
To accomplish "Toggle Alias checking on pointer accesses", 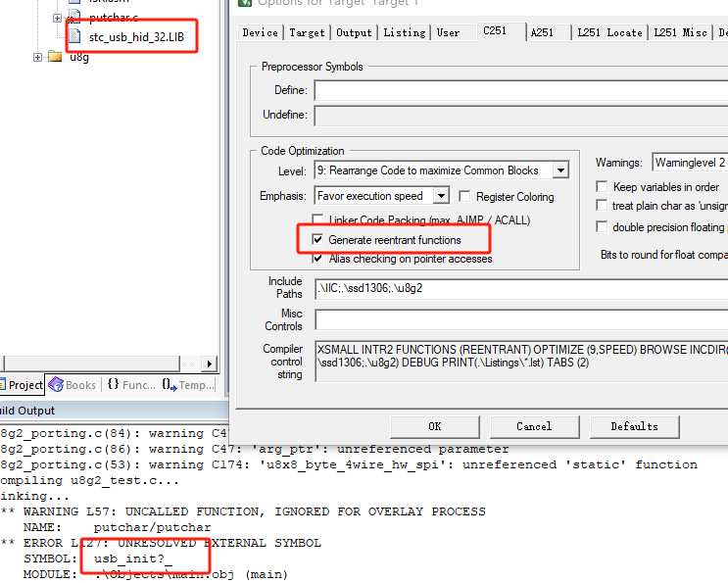I will [x=318, y=258].
